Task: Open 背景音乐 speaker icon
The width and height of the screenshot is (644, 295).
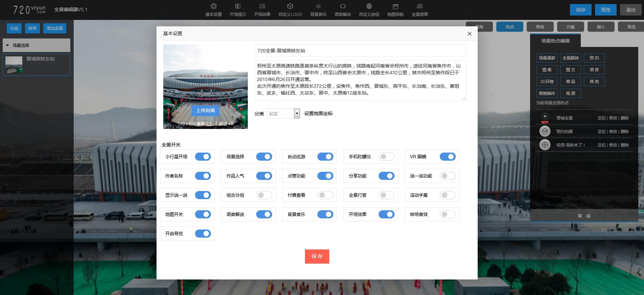Action: (318, 6)
